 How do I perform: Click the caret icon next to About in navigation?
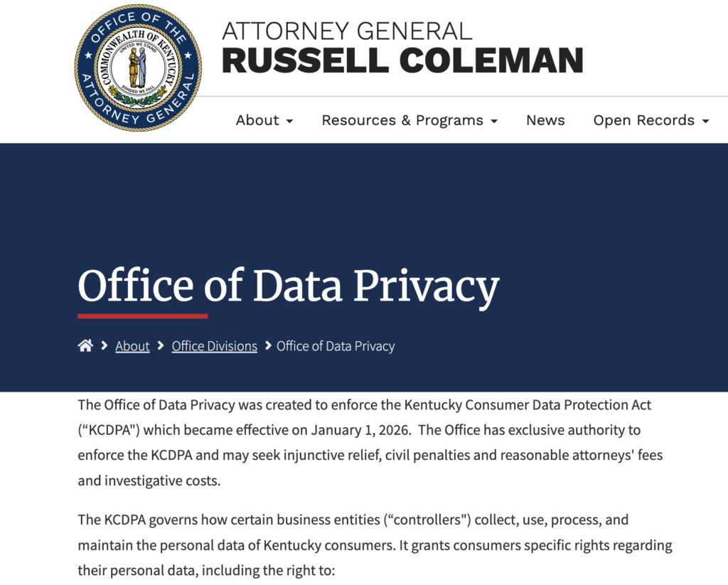289,121
